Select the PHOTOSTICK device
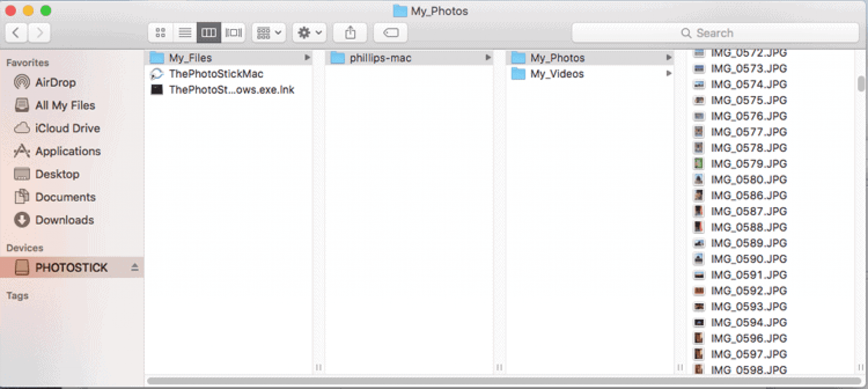Screen dimensions: 868x389 [72, 267]
